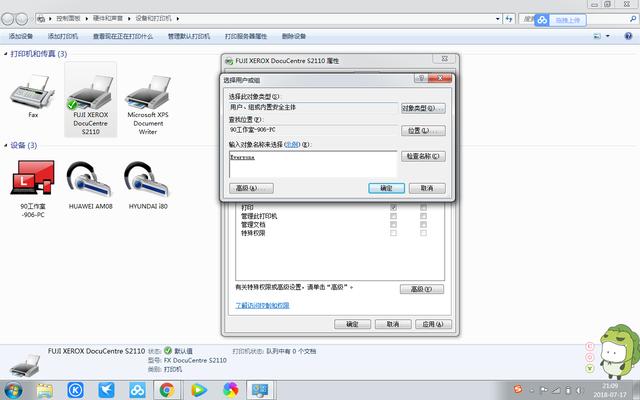Toggle the allow checkbox for 打印
Image resolution: width=640 pixels, height=400 pixels.
point(393,207)
